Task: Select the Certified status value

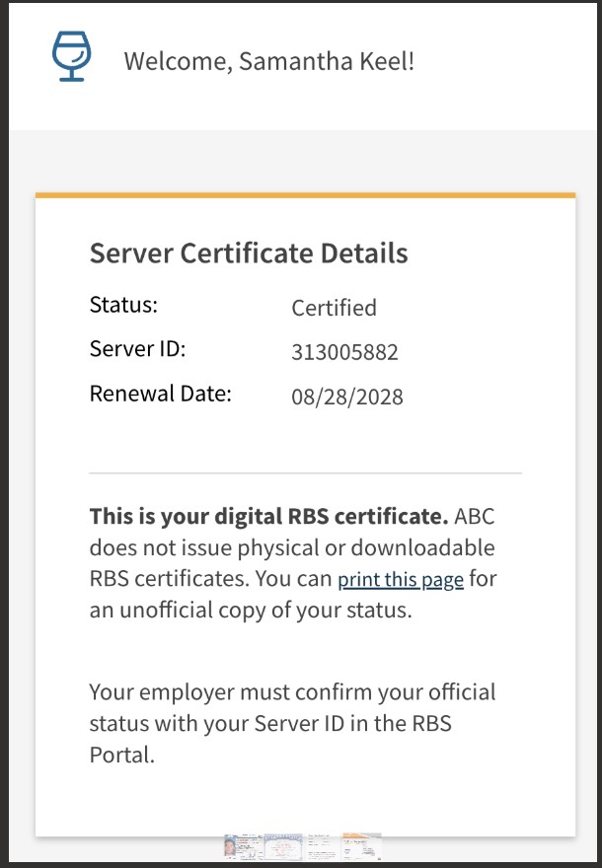Action: point(334,308)
